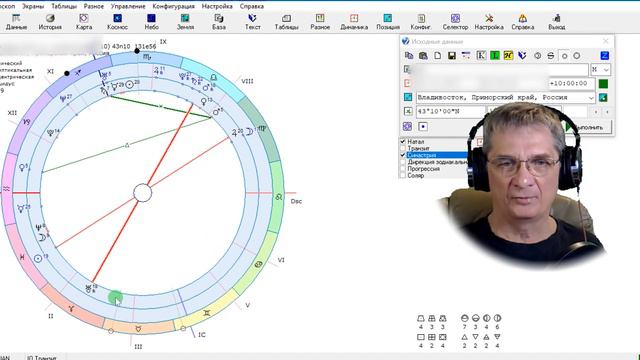Click the K icon in data panel
The width and height of the screenshot is (640, 360).
tap(481, 56)
